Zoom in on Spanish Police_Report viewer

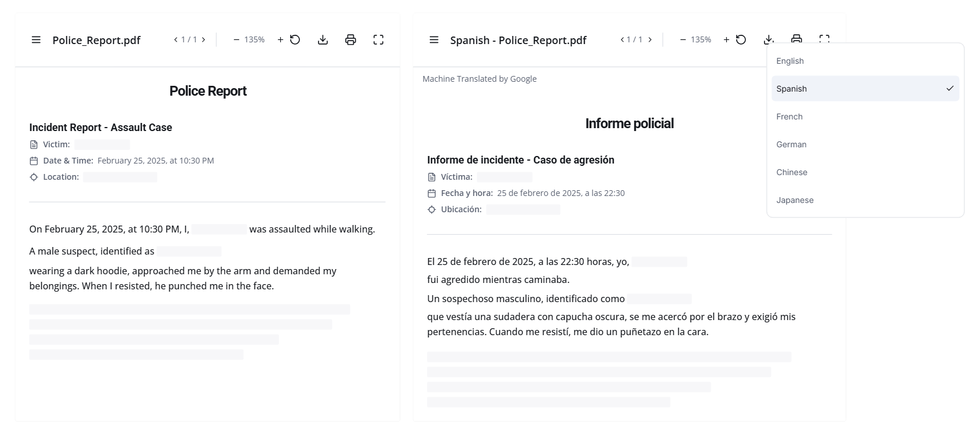coord(726,39)
